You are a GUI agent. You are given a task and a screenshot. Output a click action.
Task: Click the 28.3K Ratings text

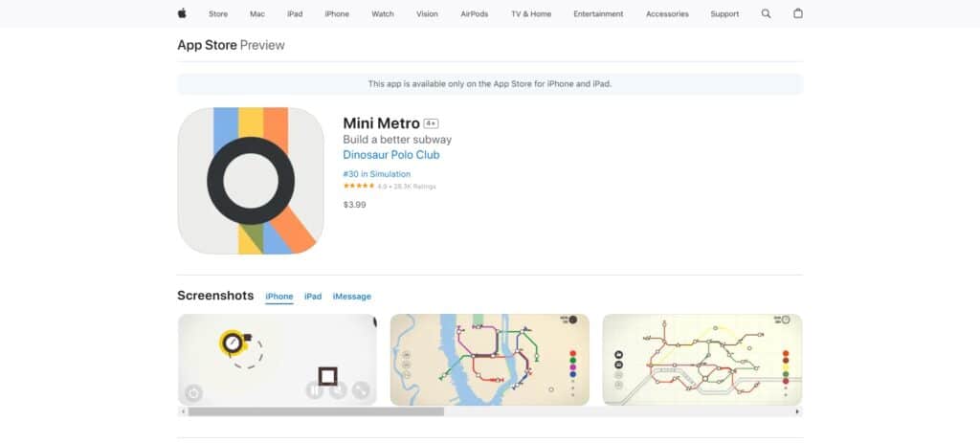(415, 187)
